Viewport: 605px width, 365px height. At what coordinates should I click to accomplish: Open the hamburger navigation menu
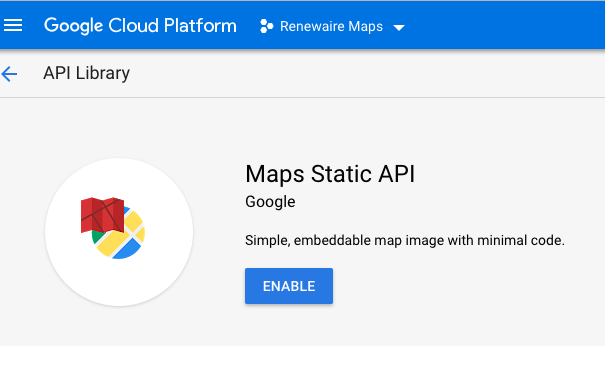coord(13,25)
